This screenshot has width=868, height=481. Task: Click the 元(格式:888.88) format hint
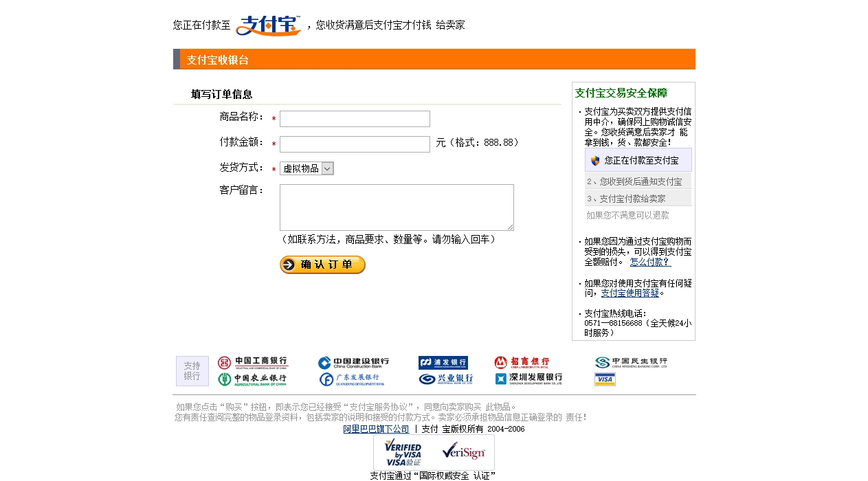[478, 142]
